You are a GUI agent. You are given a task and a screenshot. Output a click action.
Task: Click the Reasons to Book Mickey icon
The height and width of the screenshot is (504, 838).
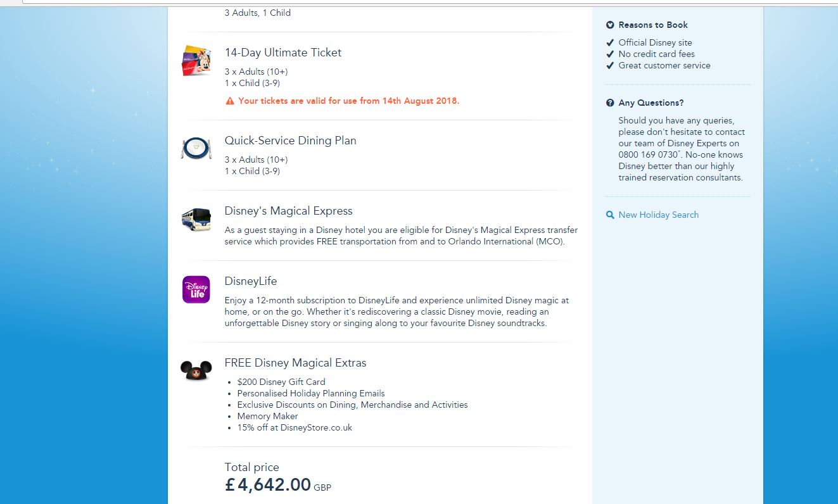click(610, 25)
